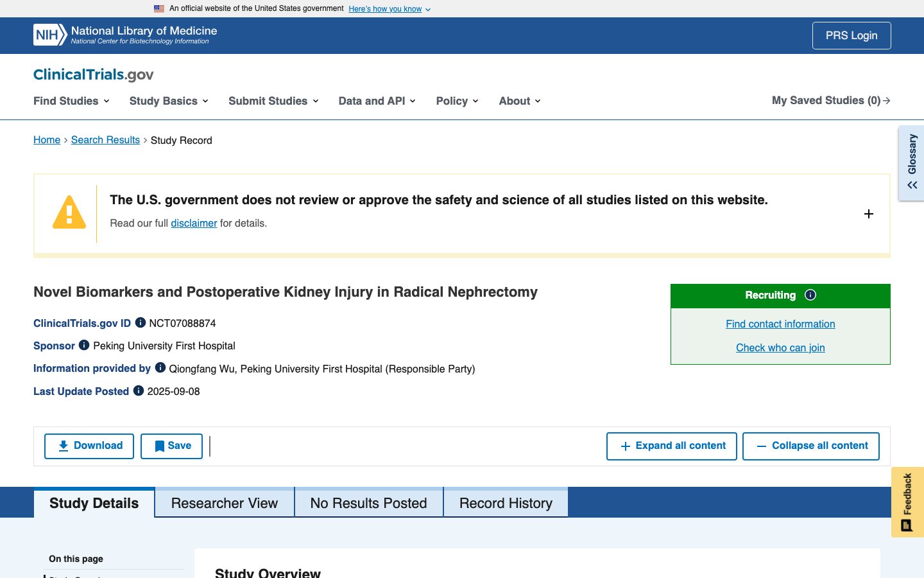Click info icon beside Information provided by

click(160, 367)
